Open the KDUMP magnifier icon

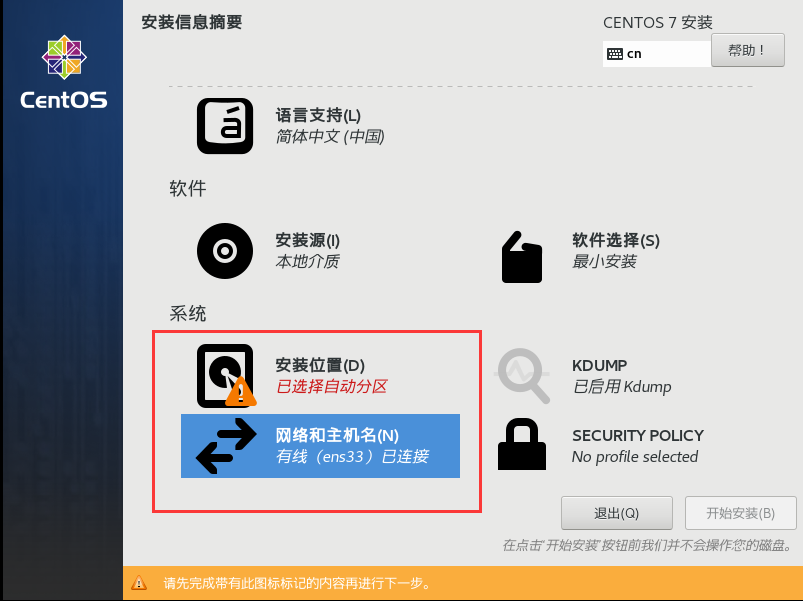tap(522, 376)
